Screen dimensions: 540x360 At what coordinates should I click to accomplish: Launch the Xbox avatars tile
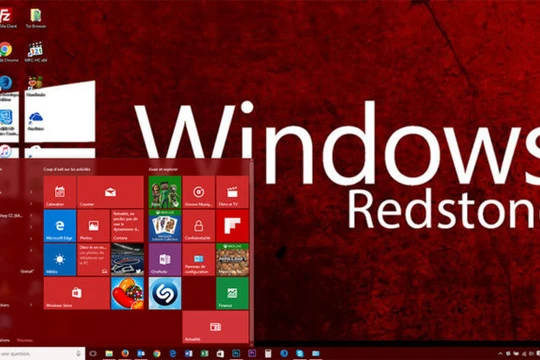(165, 192)
